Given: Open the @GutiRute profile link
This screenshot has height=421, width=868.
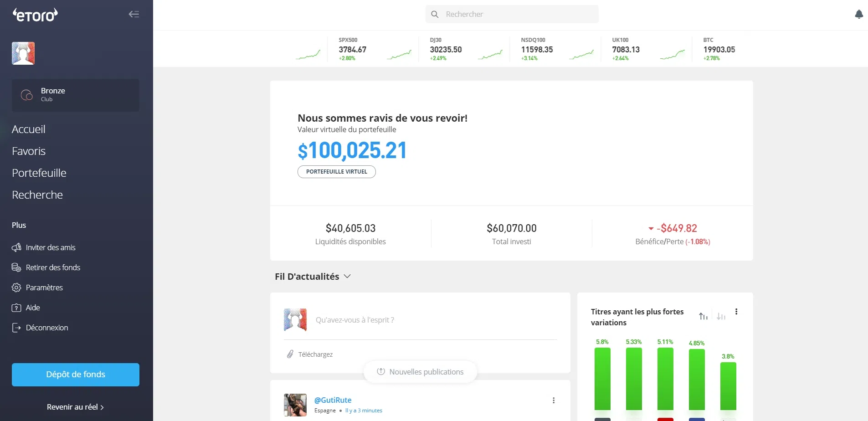Looking at the screenshot, I should [333, 400].
